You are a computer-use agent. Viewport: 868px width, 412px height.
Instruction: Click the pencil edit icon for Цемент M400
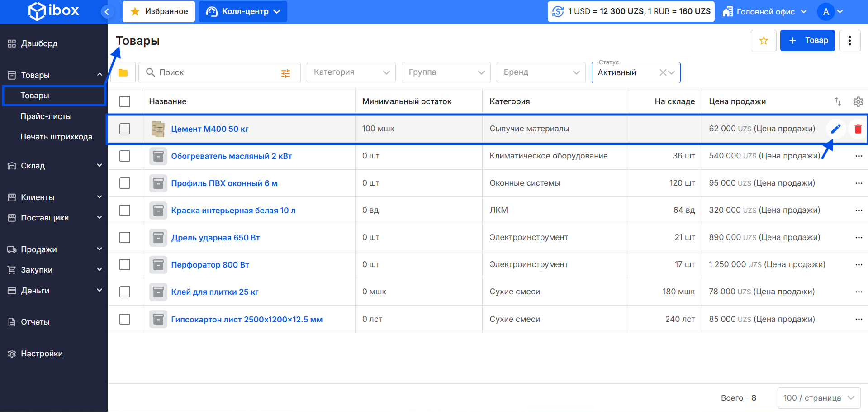click(x=835, y=129)
